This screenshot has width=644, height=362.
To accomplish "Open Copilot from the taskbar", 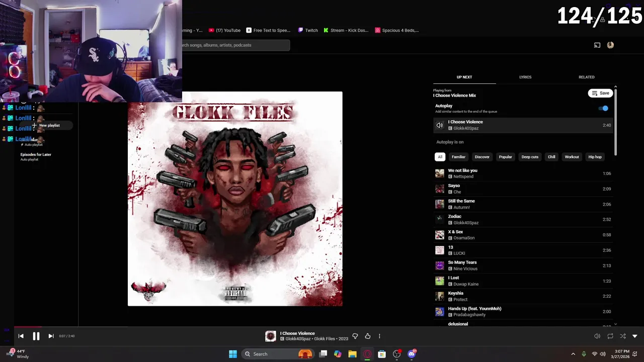I will [338, 354].
